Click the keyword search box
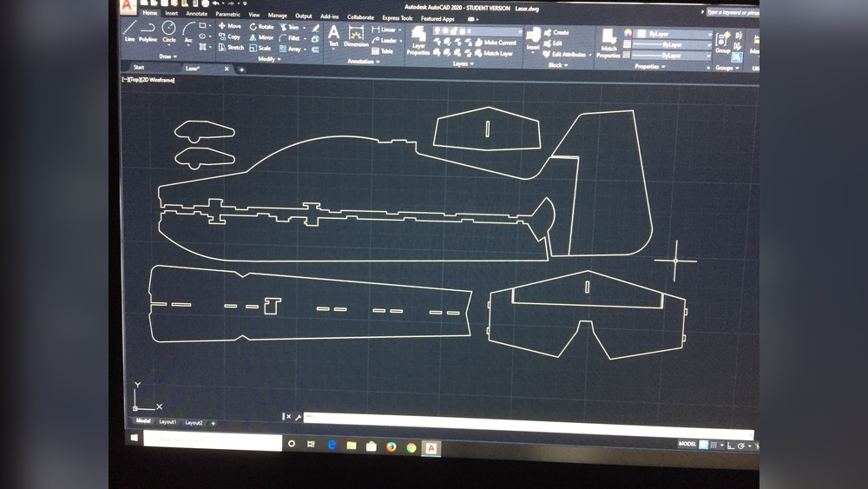The width and height of the screenshot is (868, 489). (733, 12)
